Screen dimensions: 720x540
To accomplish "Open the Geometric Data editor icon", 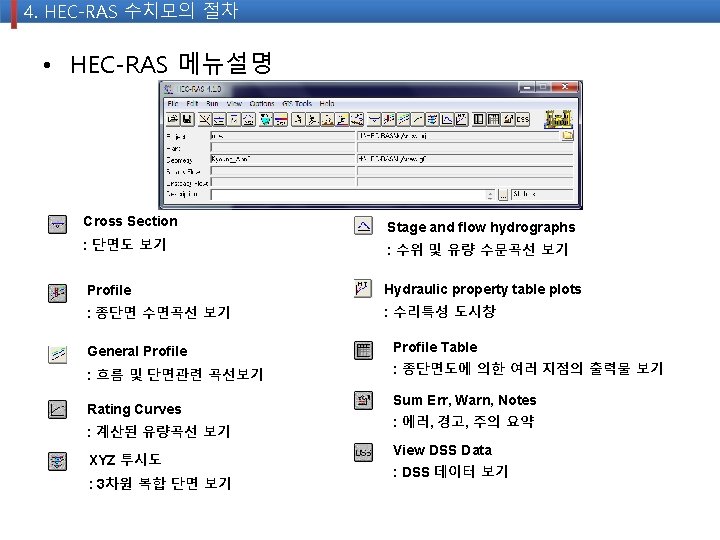I will (205, 120).
